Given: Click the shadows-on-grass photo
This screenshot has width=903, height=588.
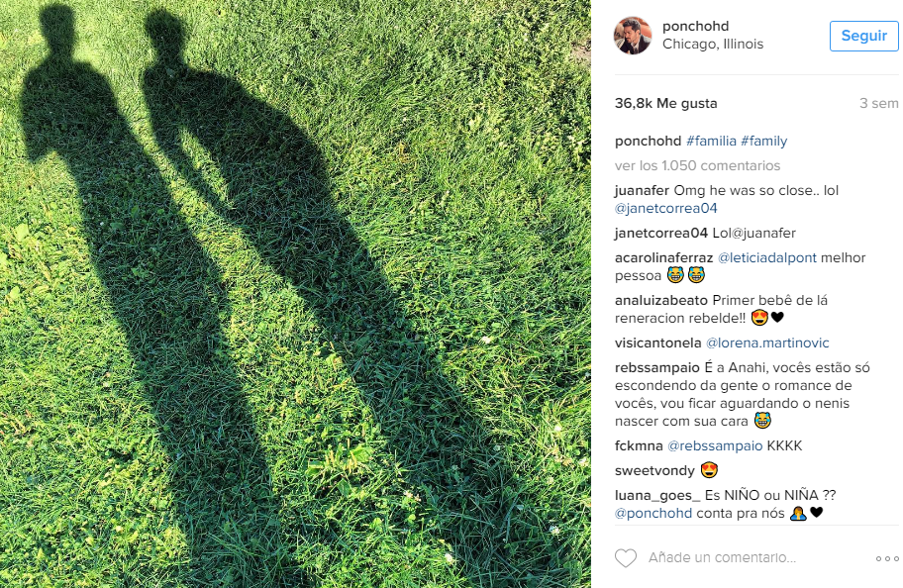Looking at the screenshot, I should 295,294.
